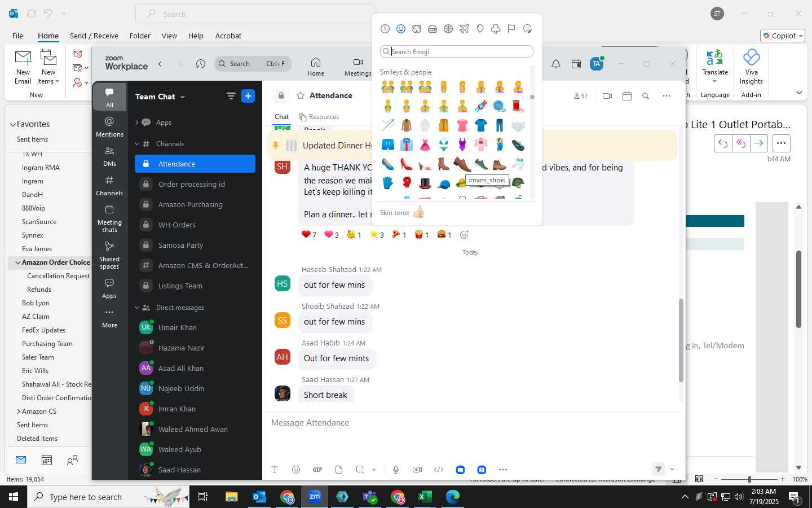Start a video meeting with Attendance

tap(607, 96)
